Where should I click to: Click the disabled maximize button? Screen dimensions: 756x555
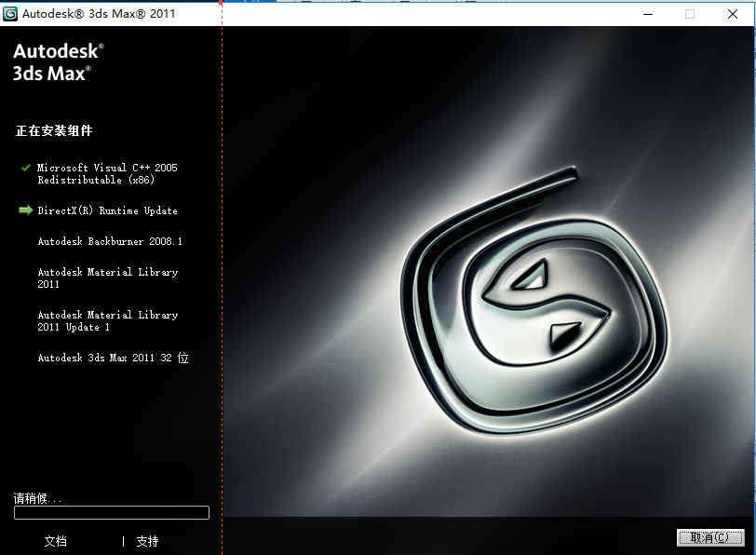point(690,14)
